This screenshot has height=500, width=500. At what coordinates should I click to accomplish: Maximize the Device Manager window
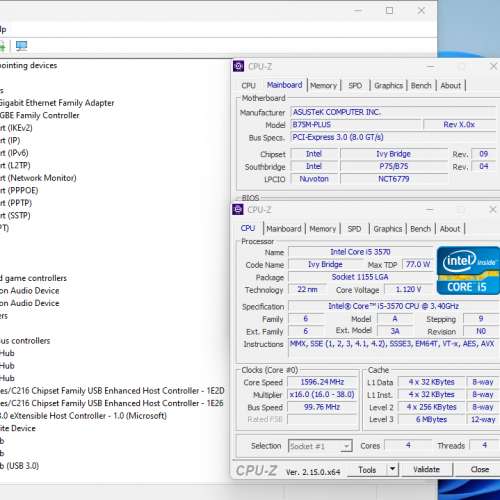click(x=389, y=11)
